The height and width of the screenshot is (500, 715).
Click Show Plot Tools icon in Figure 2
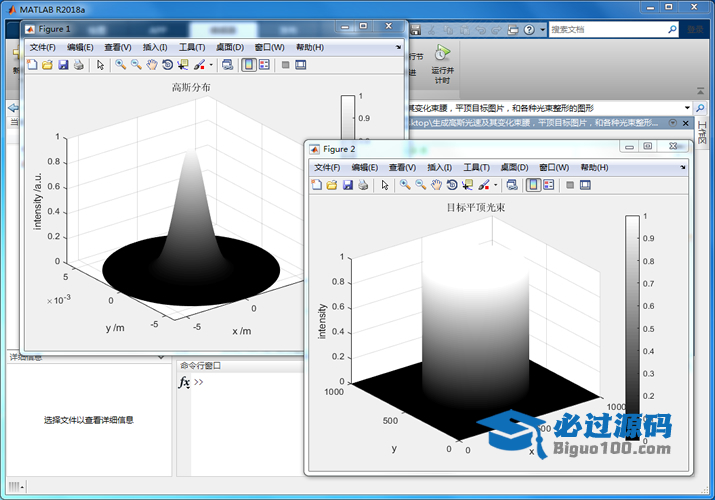click(x=585, y=185)
